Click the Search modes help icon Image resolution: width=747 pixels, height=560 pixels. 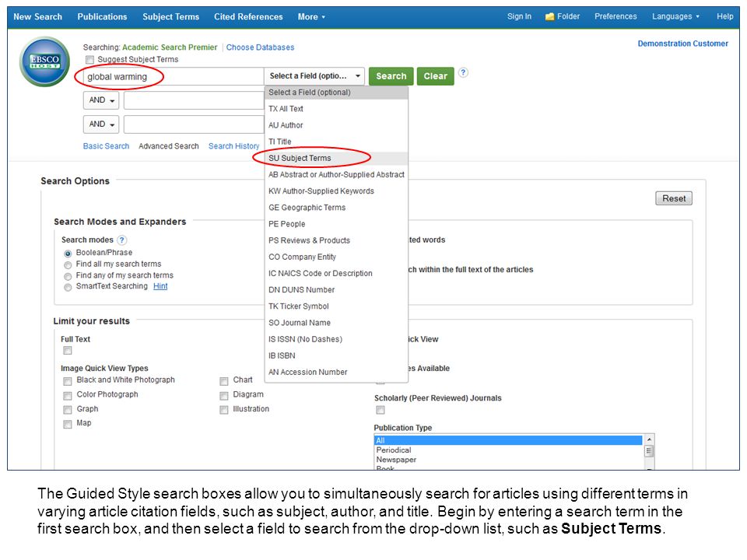122,240
